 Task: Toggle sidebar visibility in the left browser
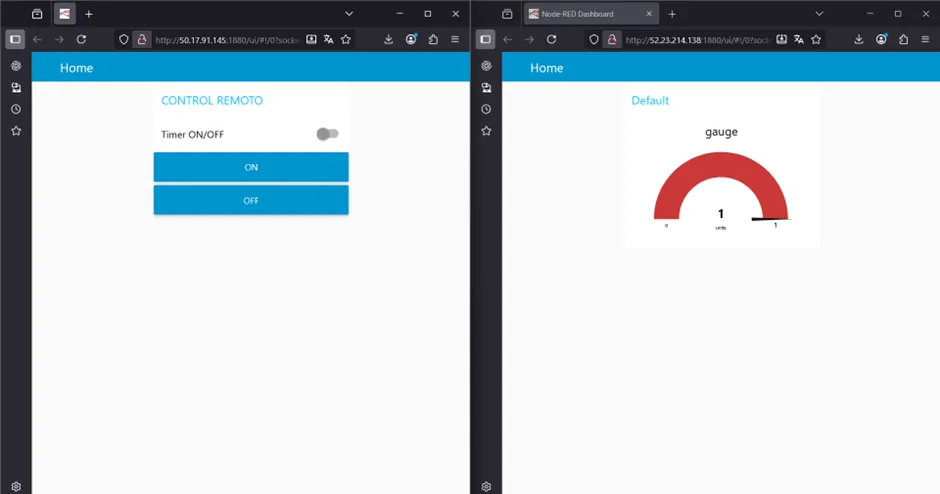coord(15,39)
